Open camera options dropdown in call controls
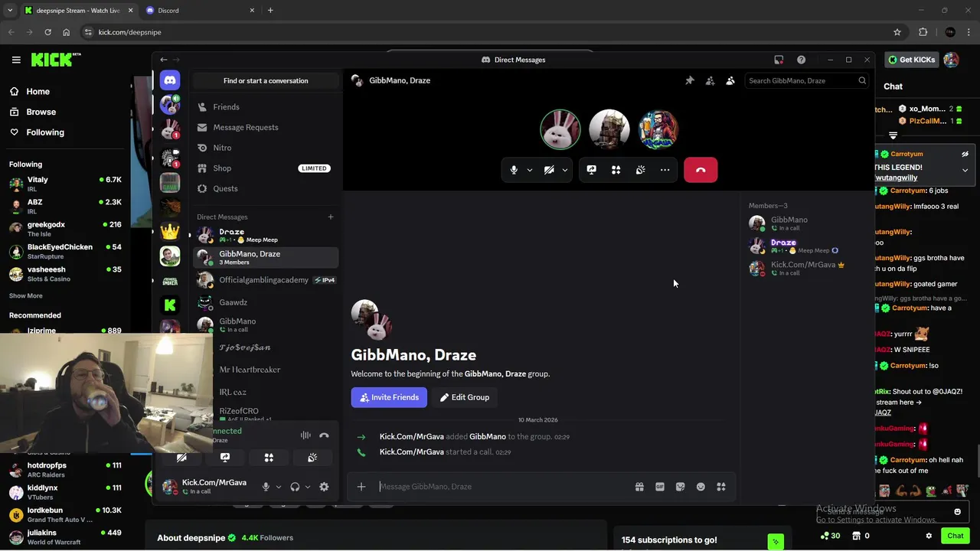Screen dimensions: 980x551 pos(564,170)
